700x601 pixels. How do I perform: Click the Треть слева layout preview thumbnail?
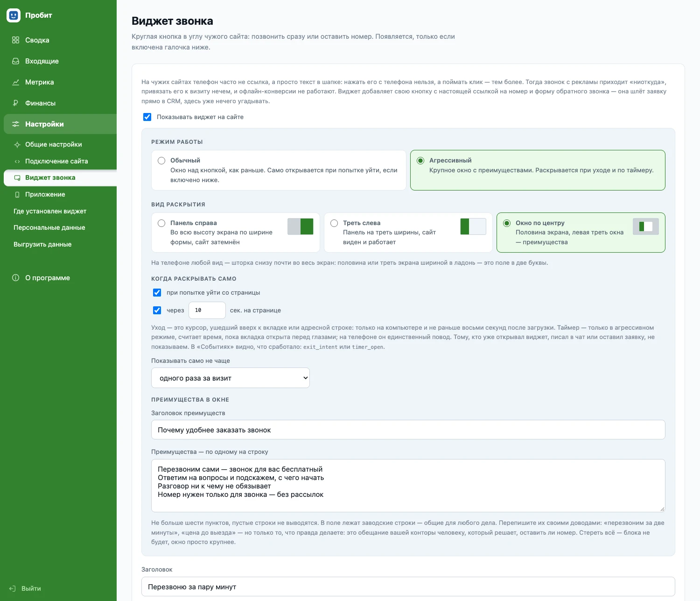tap(473, 226)
